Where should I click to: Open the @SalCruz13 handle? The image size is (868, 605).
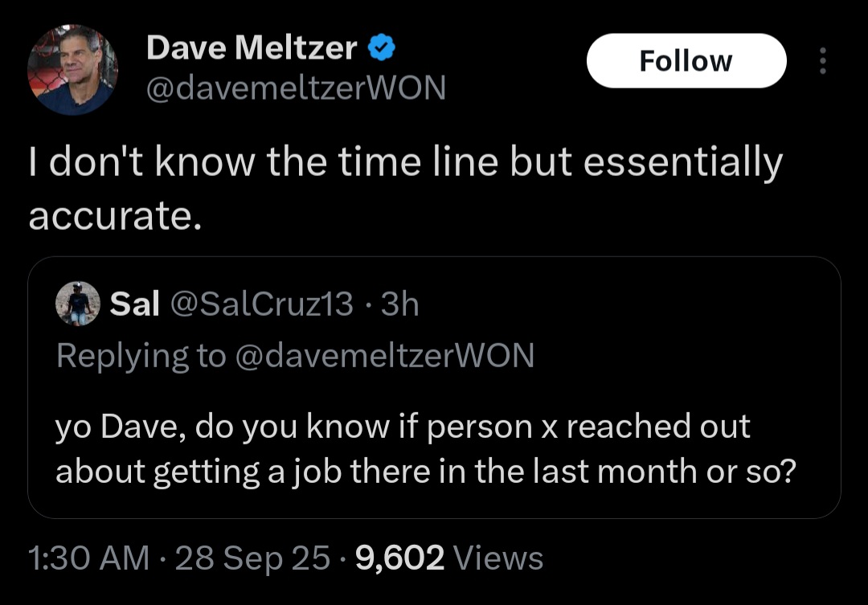[x=260, y=304]
